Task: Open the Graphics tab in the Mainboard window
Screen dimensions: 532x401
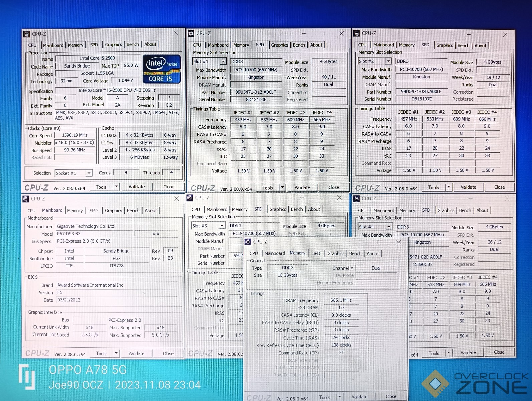Action: click(x=113, y=210)
